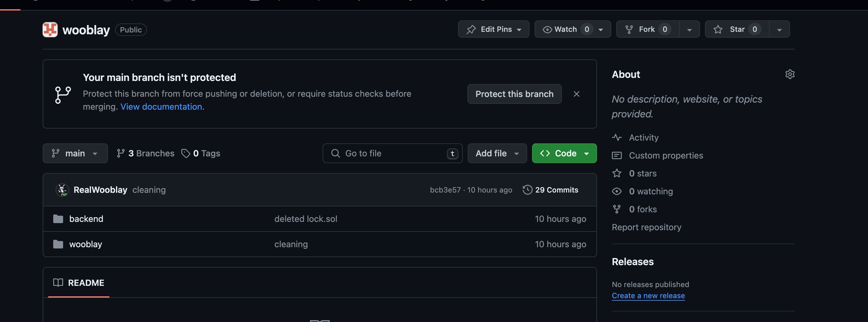Click the wooblay repository avatar icon
This screenshot has height=322, width=868.
[50, 30]
